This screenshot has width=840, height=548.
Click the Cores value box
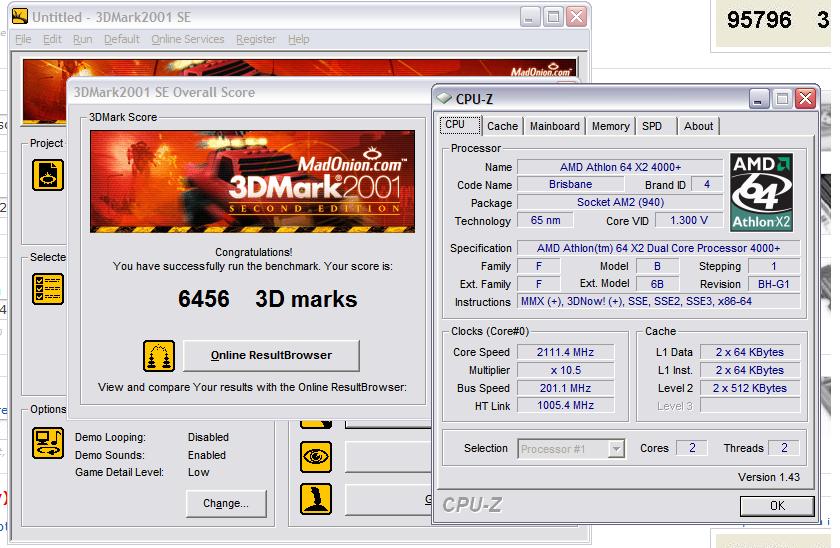point(692,448)
